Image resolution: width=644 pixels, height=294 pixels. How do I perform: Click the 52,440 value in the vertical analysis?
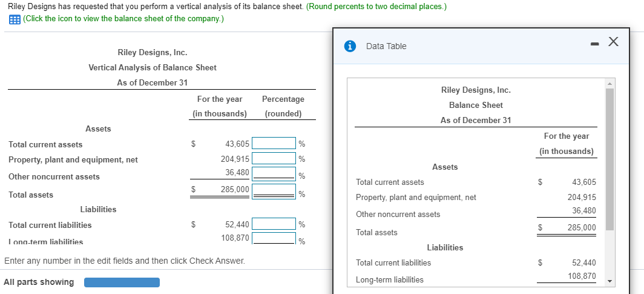pos(237,224)
